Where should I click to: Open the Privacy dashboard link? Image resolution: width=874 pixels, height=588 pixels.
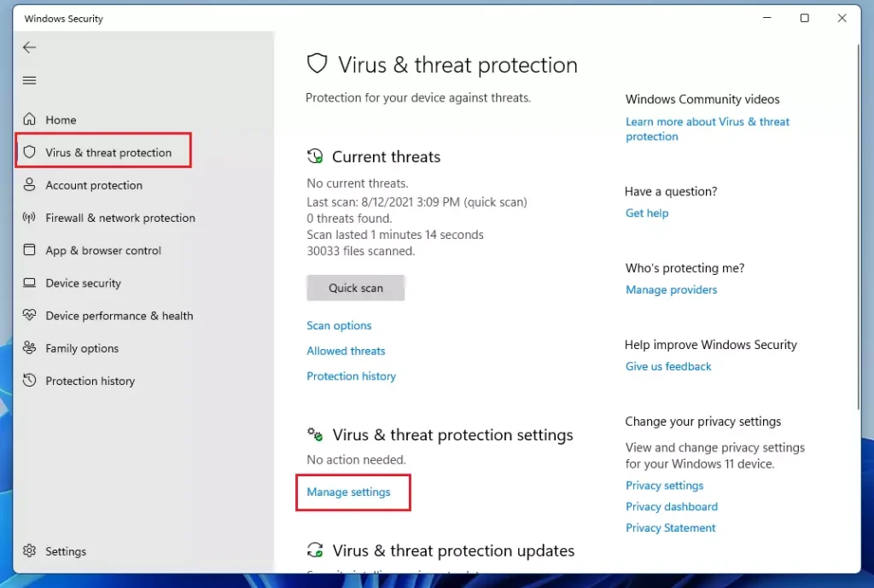[x=672, y=507]
